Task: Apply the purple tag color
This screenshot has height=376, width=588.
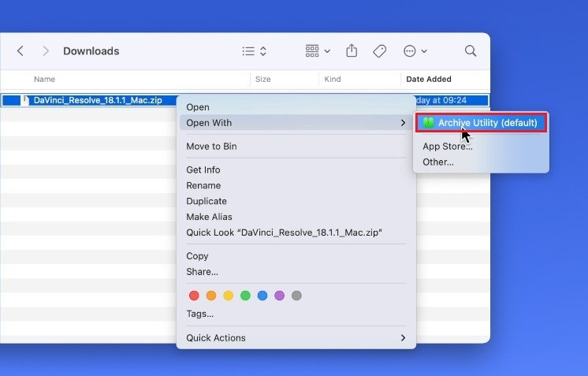Action: click(279, 296)
